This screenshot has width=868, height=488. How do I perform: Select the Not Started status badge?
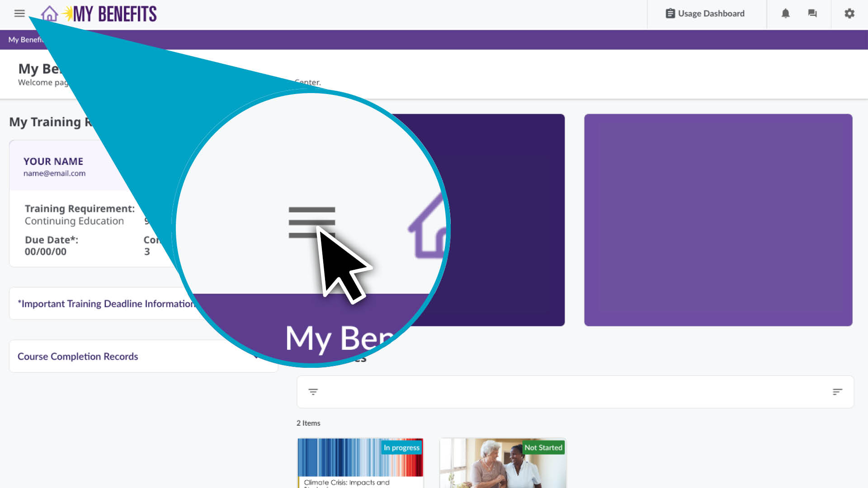543,448
